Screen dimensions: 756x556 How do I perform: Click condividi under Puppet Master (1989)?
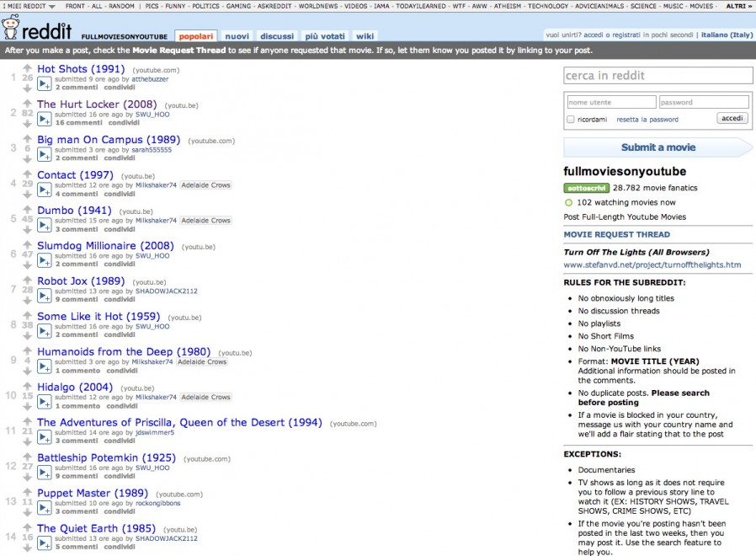[120, 511]
